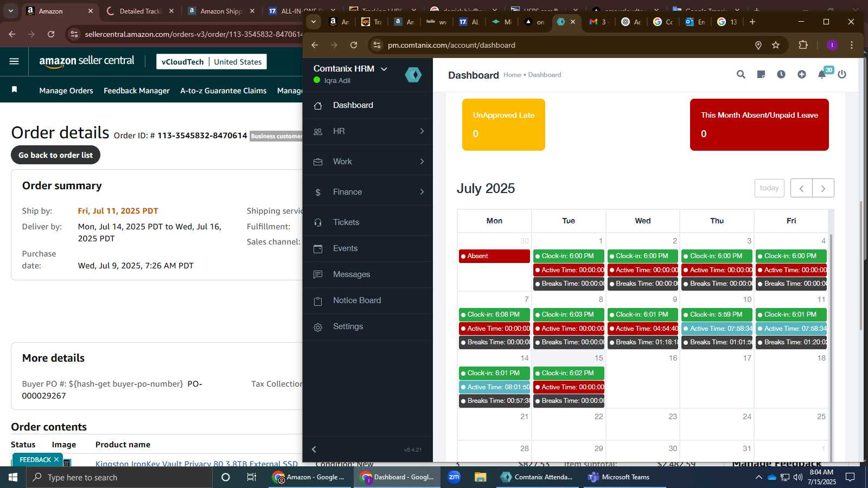Open File Explorer from the taskbar
Image resolution: width=868 pixels, height=488 pixels.
[480, 477]
